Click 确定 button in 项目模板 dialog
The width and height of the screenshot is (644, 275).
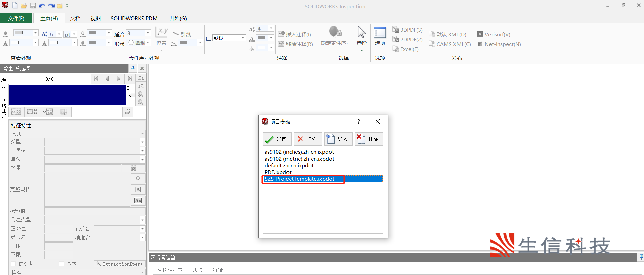click(x=277, y=139)
